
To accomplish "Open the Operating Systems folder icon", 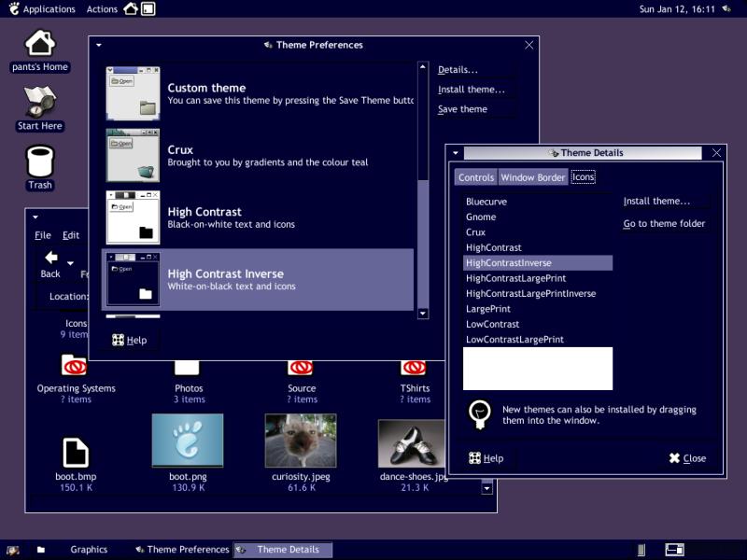I will [x=75, y=367].
